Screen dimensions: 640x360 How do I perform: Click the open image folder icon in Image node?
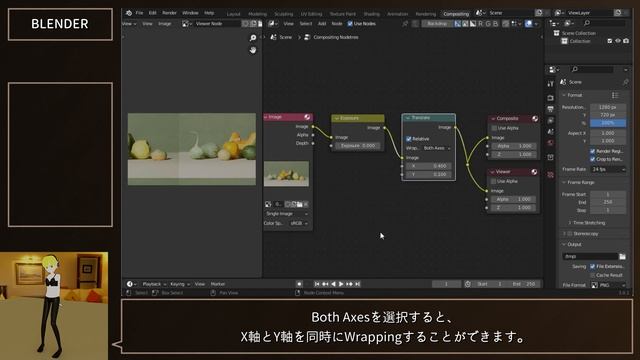tap(300, 204)
